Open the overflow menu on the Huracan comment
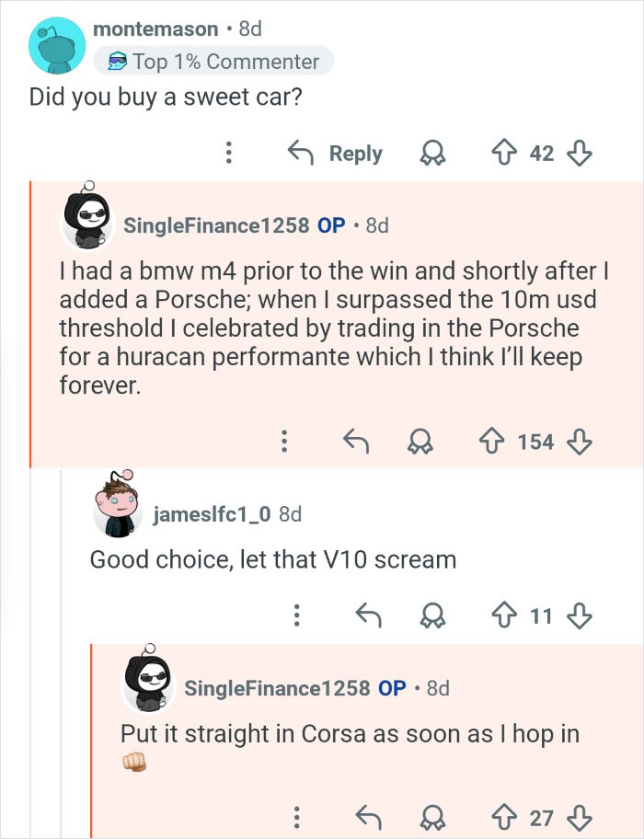The width and height of the screenshot is (644, 839). click(x=285, y=442)
